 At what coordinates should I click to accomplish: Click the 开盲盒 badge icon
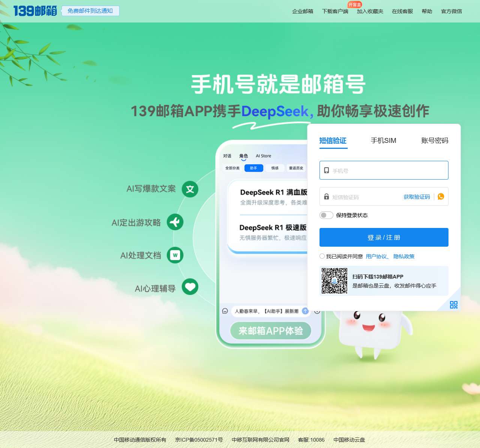coord(354,4)
